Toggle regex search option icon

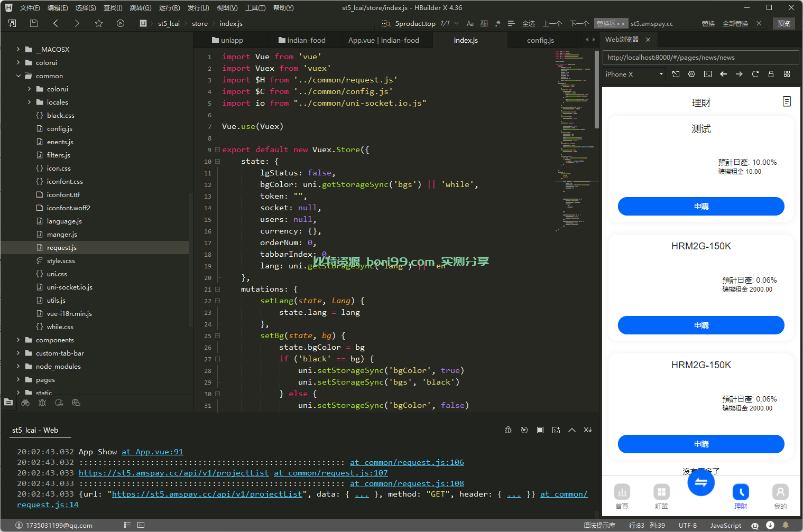[497, 24]
